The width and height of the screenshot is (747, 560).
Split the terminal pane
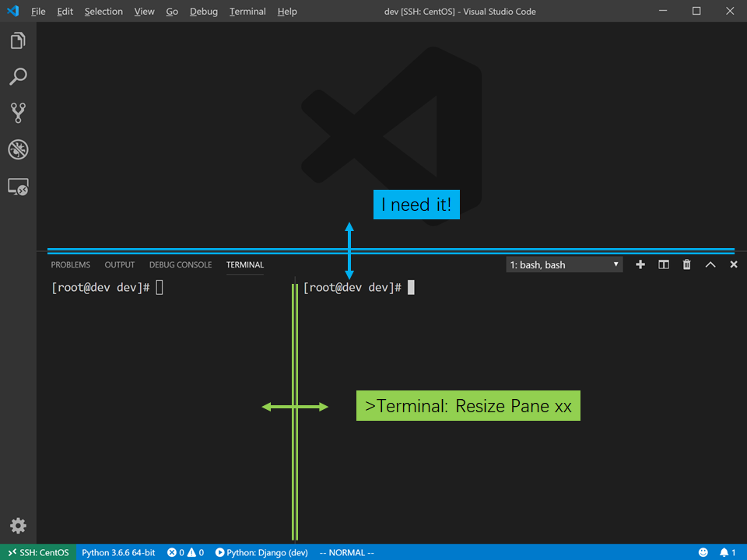tap(663, 264)
